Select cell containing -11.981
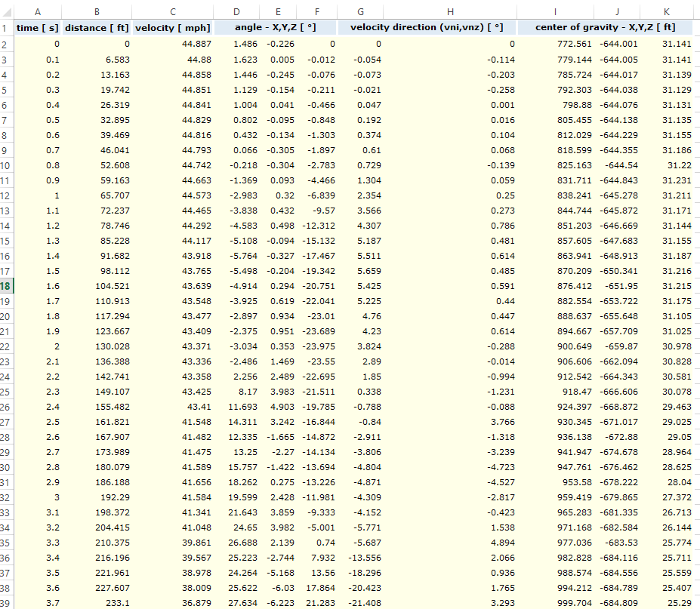The width and height of the screenshot is (700, 609). 316,497
